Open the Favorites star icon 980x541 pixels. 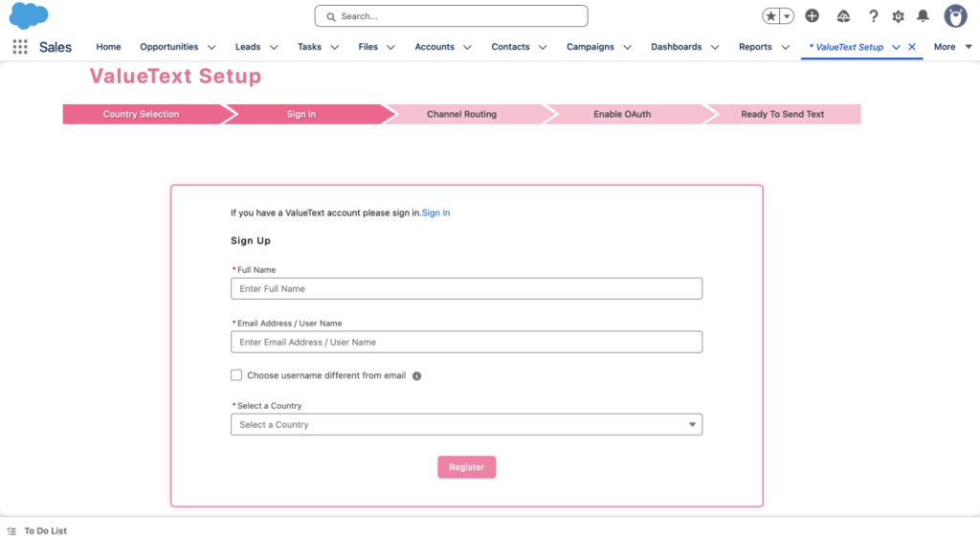tap(771, 16)
